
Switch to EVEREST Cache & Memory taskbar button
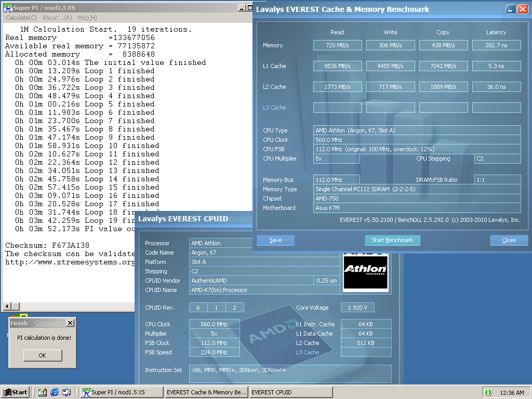206,392
